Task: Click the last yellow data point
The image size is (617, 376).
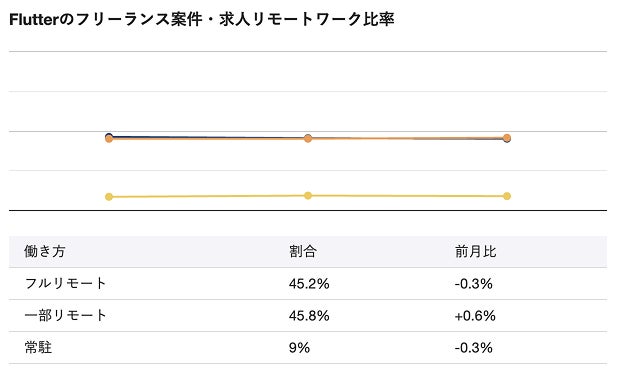Action: tap(507, 196)
